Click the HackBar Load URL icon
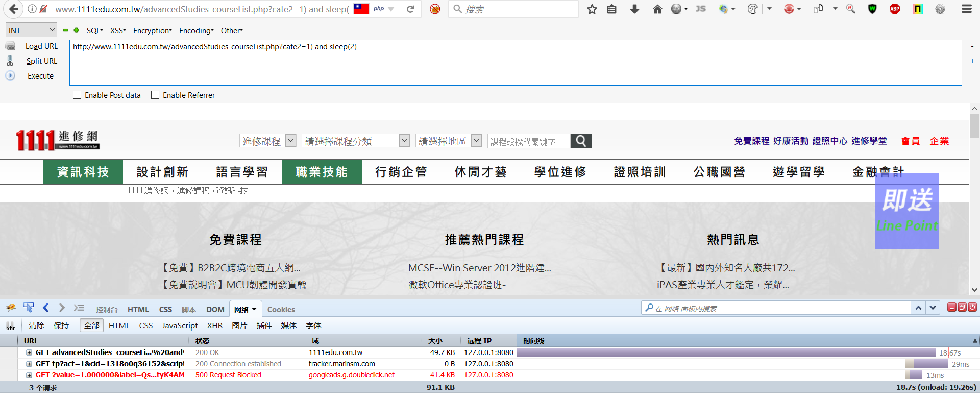Viewport: 980px width, 405px height. [x=10, y=46]
